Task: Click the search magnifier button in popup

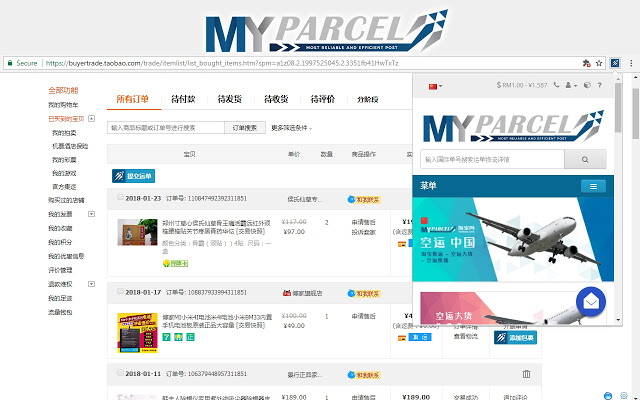Action: coord(585,160)
